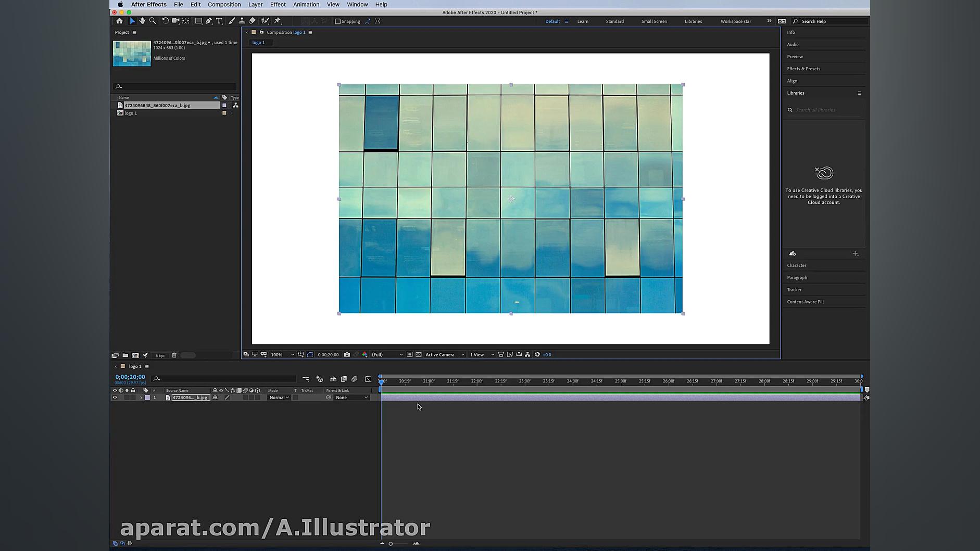This screenshot has height=551, width=980.
Task: Click the layer 1 label color swatch
Action: pyautogui.click(x=147, y=398)
